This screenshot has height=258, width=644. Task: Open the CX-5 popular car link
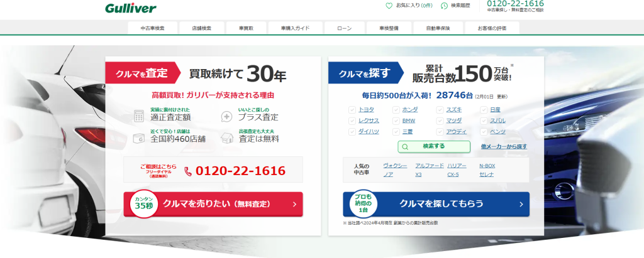(453, 175)
